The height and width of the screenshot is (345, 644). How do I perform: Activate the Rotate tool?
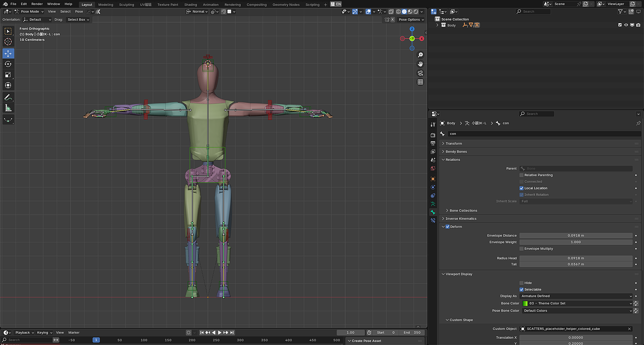click(8, 64)
